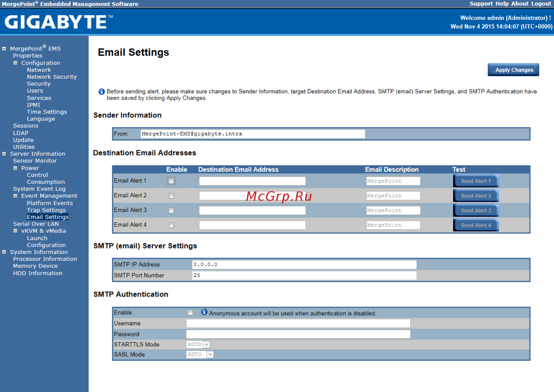Open the Security sidebar item

39,84
